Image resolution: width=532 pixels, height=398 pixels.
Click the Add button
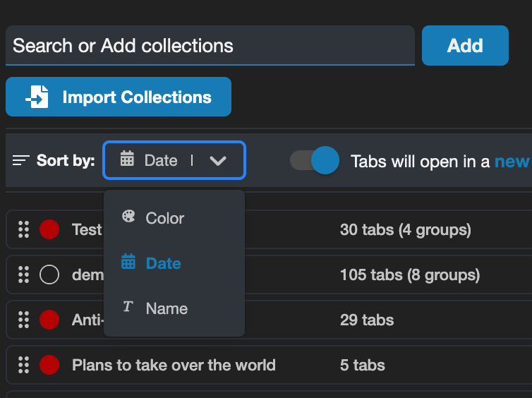465,45
